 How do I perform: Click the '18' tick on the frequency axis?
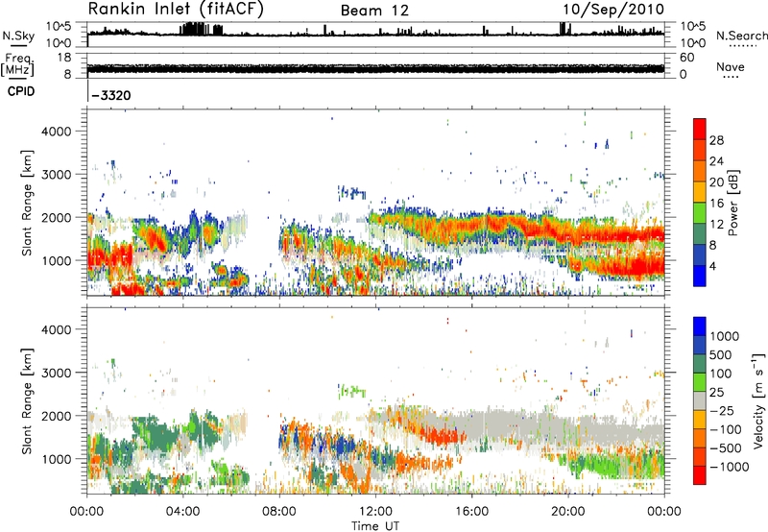(x=64, y=58)
